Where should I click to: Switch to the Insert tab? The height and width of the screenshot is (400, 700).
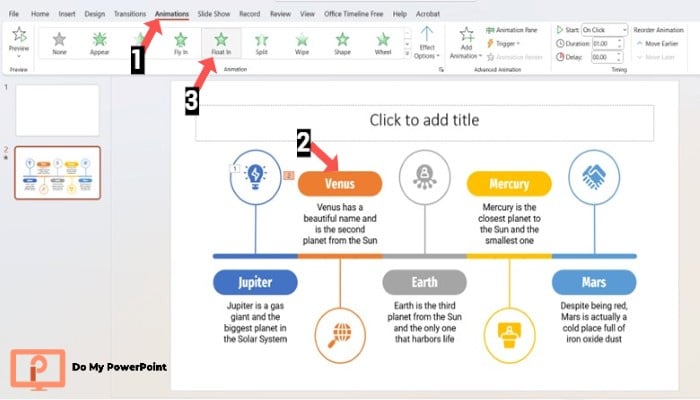[67, 14]
